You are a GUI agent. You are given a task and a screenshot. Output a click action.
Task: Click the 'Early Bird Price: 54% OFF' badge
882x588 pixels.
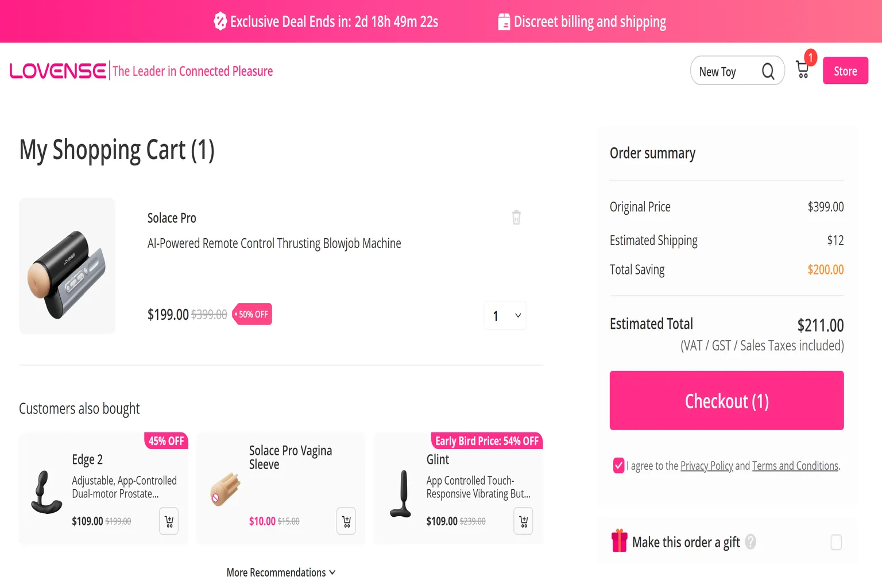(x=487, y=440)
